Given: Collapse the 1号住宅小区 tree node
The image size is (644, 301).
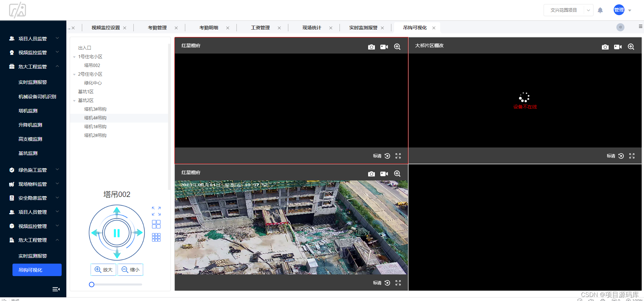Looking at the screenshot, I should pyautogui.click(x=74, y=57).
